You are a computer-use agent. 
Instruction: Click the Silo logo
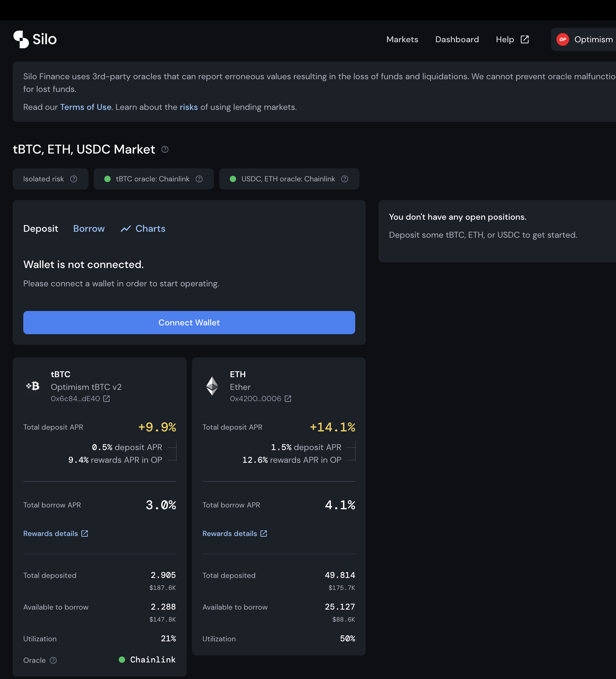click(35, 39)
